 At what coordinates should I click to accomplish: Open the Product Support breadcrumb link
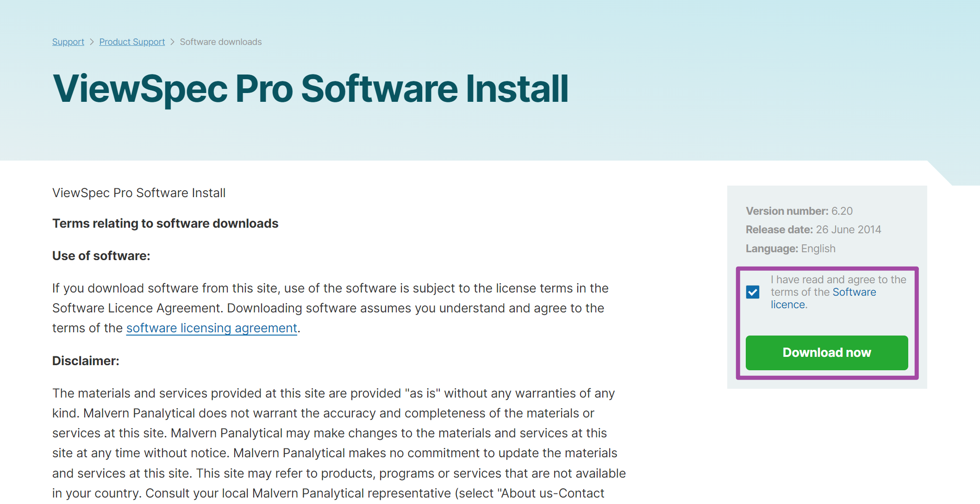pyautogui.click(x=132, y=42)
